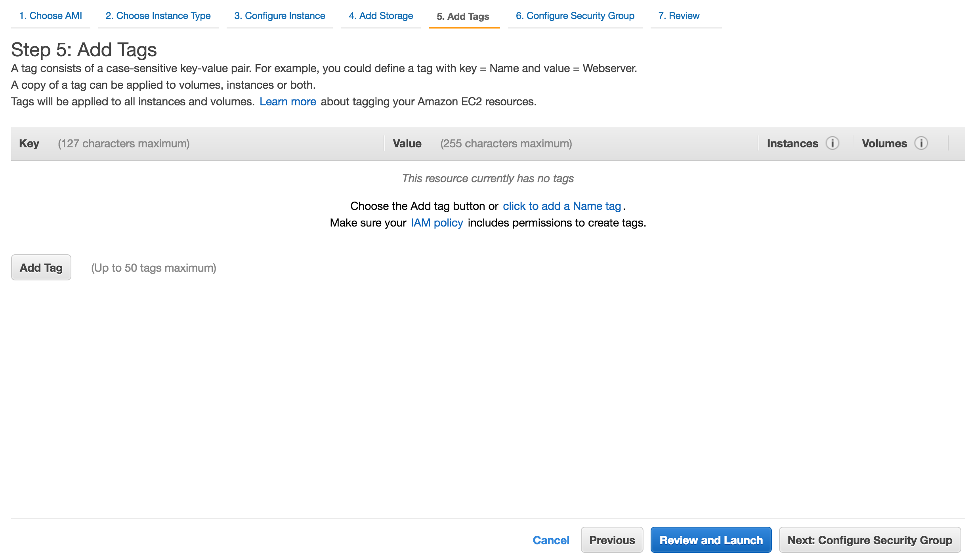Open the IAM policy link

tap(437, 223)
